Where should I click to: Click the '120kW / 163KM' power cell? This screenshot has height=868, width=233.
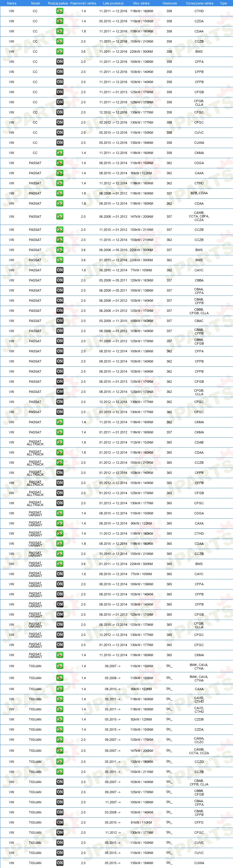[142, 280]
